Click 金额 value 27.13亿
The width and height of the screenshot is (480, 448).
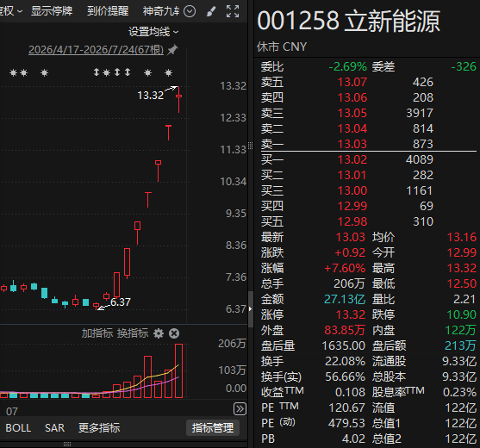345,299
